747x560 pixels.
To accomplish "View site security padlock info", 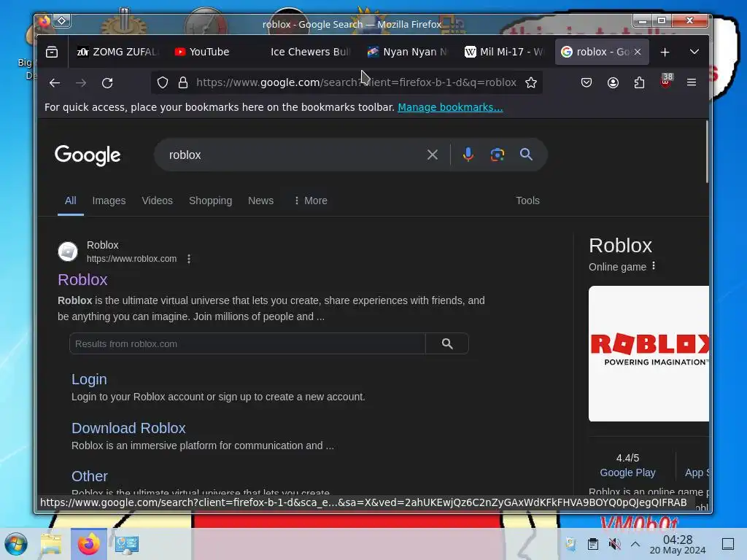I will (x=183, y=83).
